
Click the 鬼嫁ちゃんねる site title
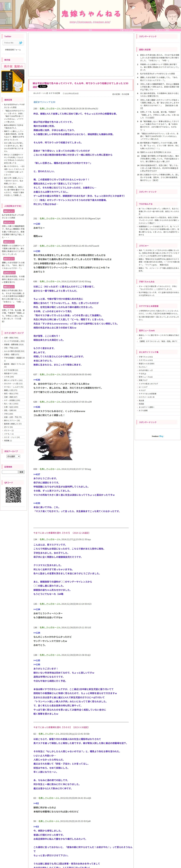click(x=91, y=14)
